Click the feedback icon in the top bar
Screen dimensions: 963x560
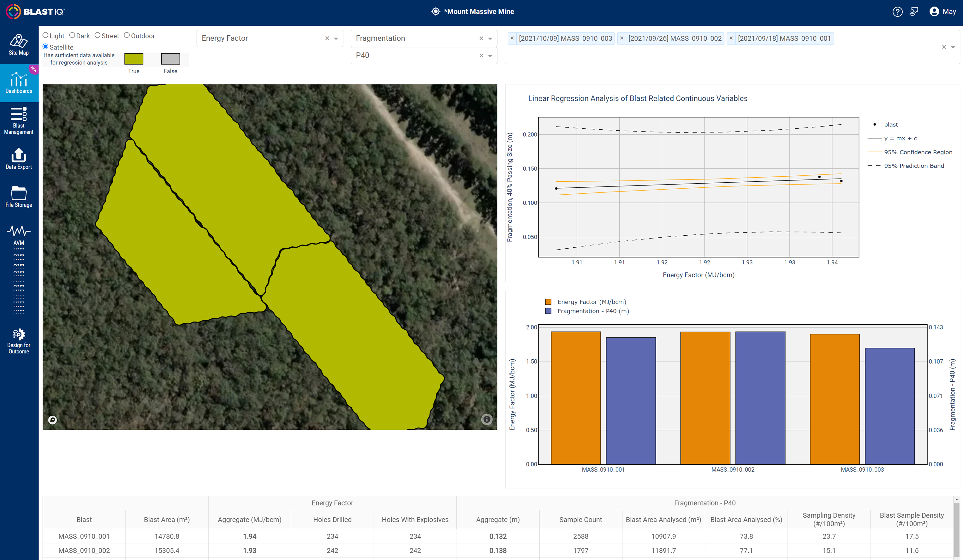point(914,11)
